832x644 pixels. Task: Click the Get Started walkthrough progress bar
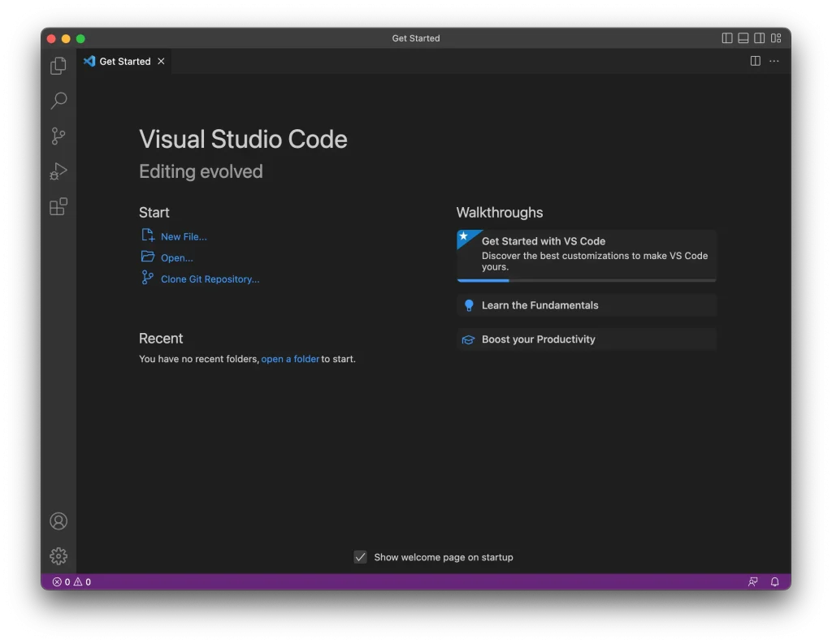pyautogui.click(x=587, y=280)
